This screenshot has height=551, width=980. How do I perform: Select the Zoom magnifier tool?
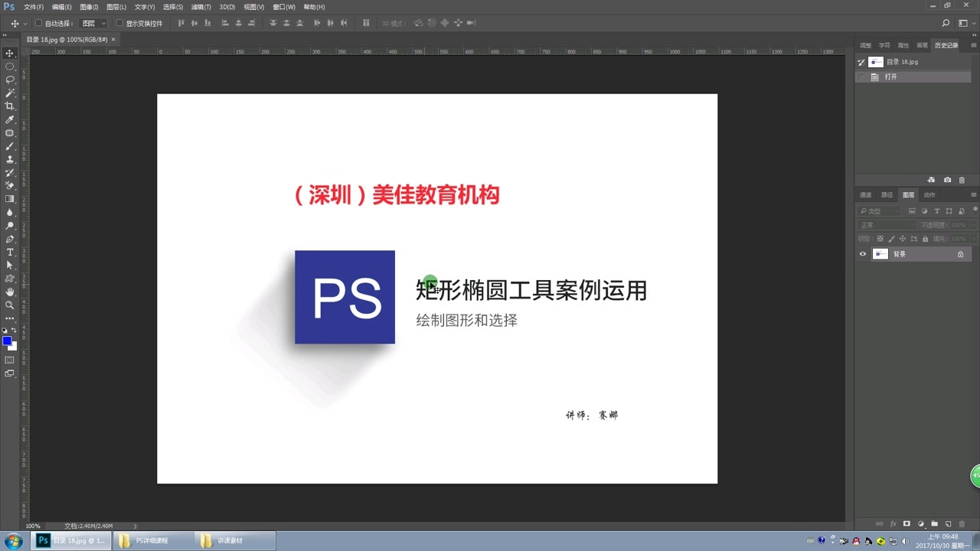[x=10, y=305]
